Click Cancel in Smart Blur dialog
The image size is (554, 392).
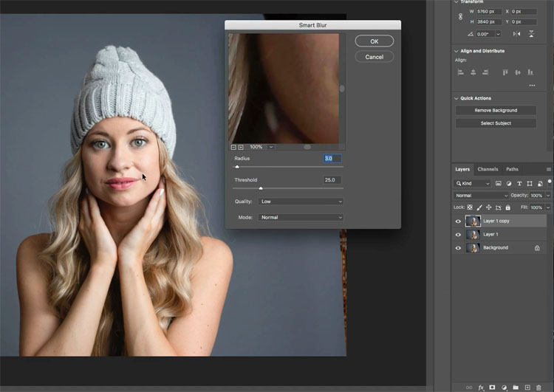coord(375,57)
